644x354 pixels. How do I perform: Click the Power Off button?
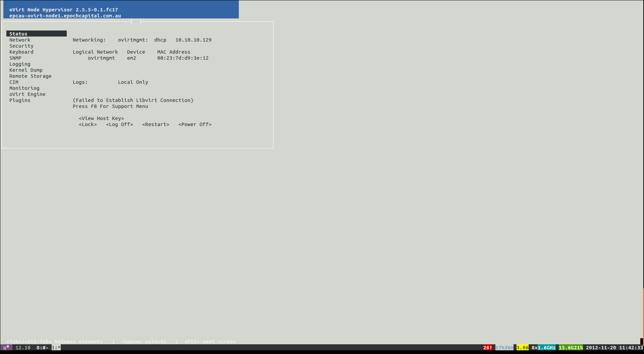195,124
